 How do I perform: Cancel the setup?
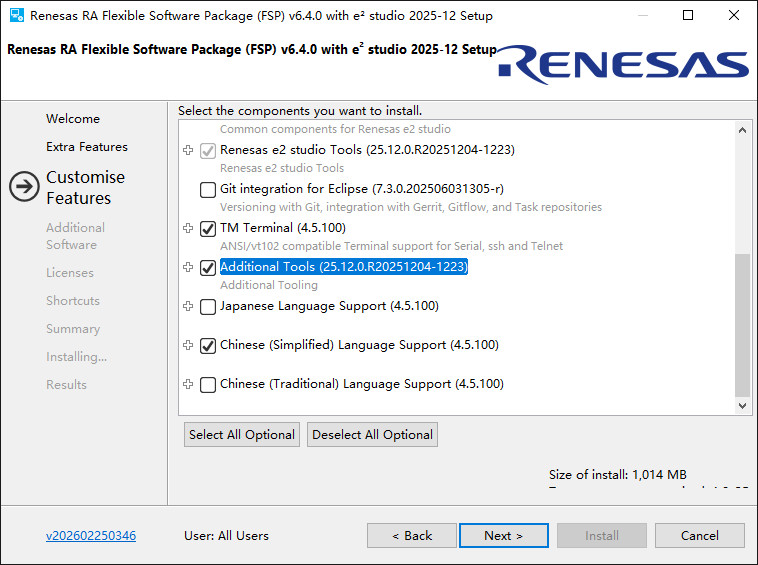click(x=700, y=536)
